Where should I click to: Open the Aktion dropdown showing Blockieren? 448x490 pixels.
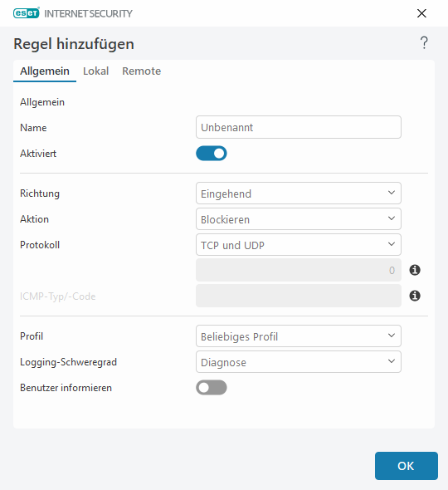299,219
